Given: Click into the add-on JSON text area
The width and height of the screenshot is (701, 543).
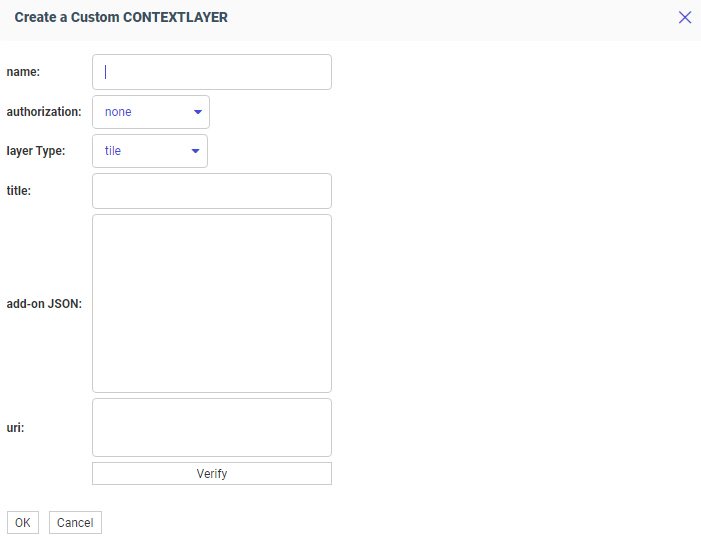Looking at the screenshot, I should coord(211,303).
